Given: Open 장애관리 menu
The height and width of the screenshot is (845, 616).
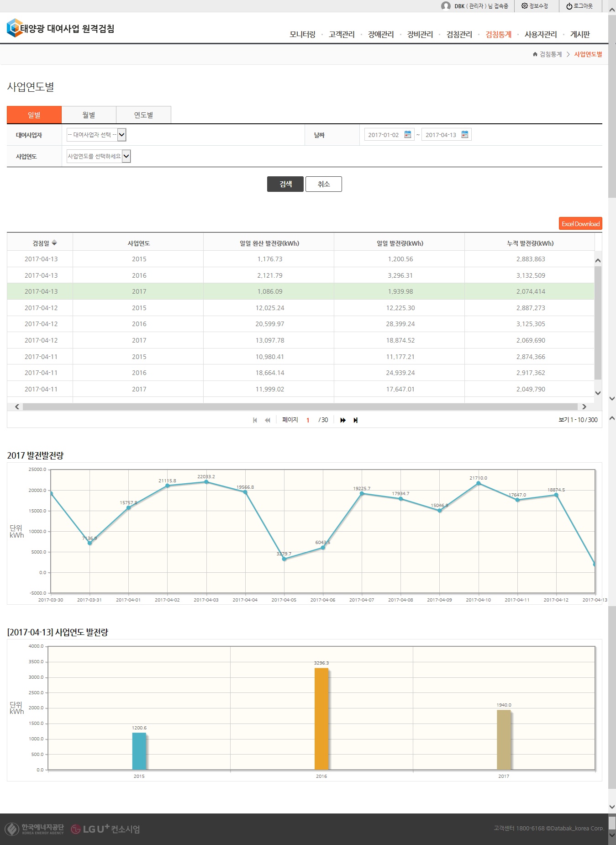Looking at the screenshot, I should click(x=381, y=34).
